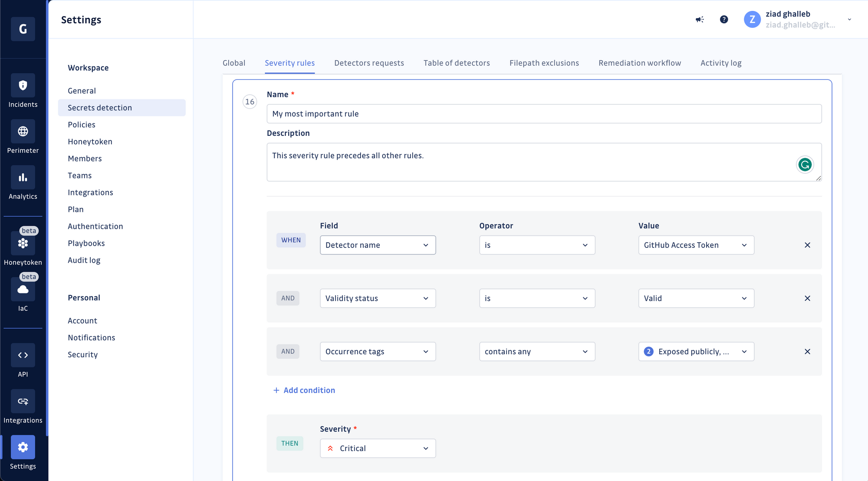Open the API code icon

(23, 356)
